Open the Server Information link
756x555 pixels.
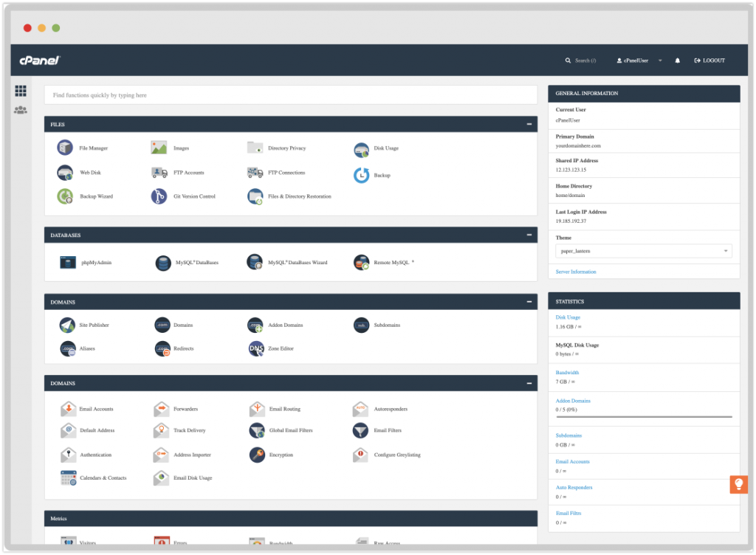point(576,272)
